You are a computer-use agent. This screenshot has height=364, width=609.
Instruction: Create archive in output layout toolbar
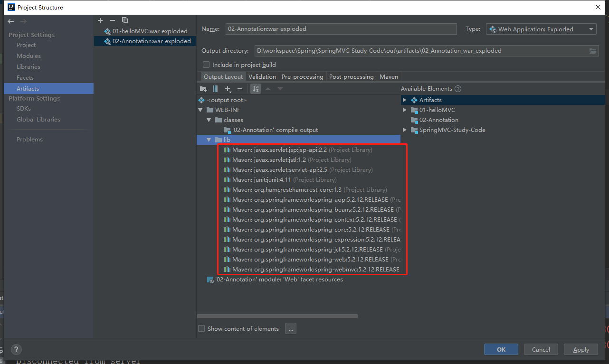215,89
